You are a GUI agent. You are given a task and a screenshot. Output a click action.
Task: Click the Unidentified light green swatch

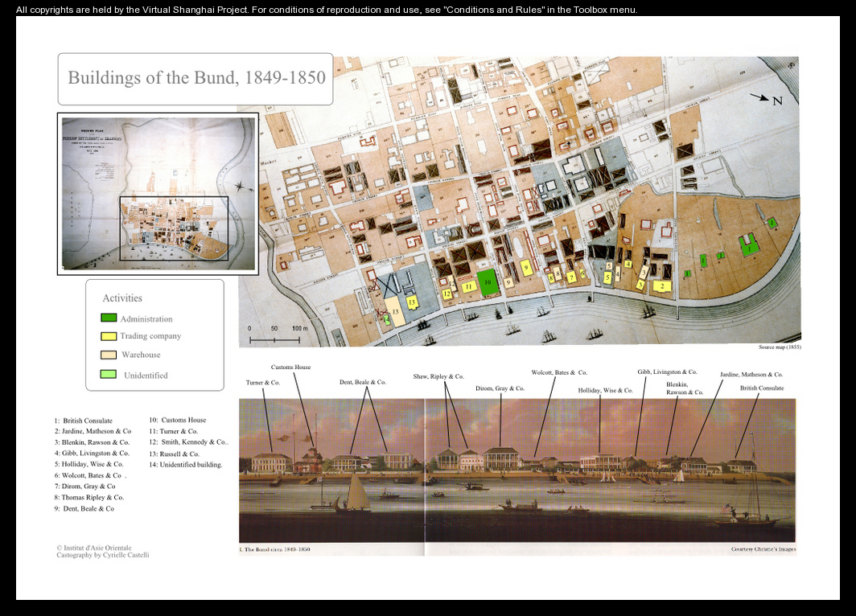point(108,375)
